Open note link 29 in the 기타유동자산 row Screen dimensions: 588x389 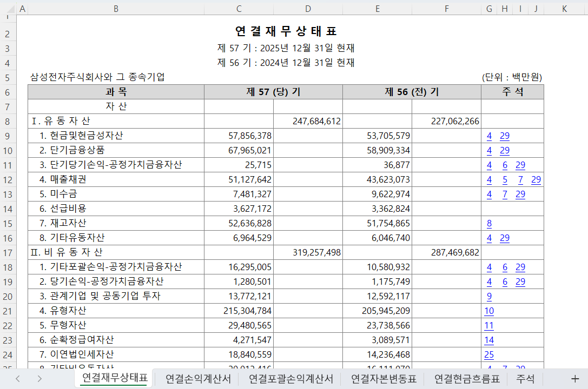pos(505,238)
